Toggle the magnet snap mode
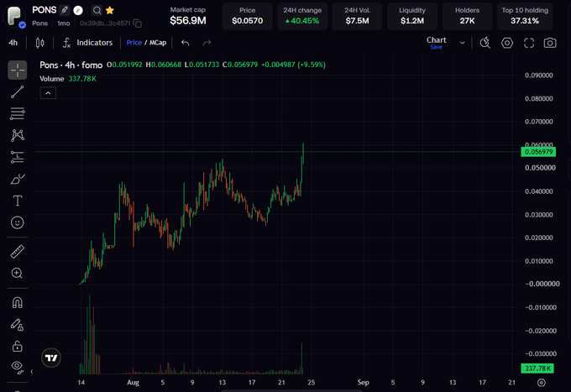Viewport: 571px width, 392px height. [17, 302]
